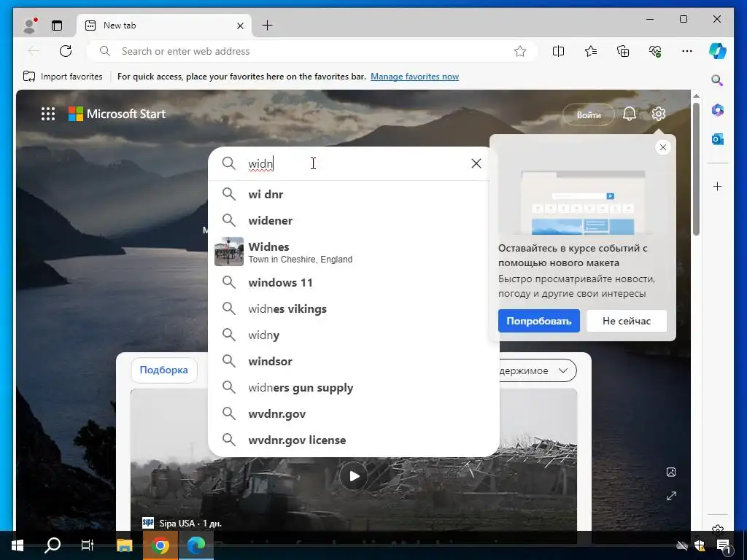Open notifications bell icon
The image size is (747, 560).
tap(630, 114)
